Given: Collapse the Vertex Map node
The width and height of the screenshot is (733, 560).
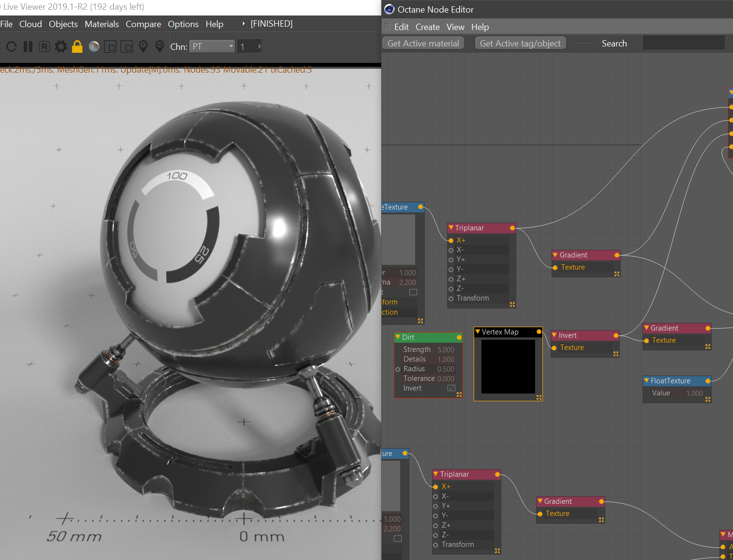Looking at the screenshot, I should pyautogui.click(x=478, y=332).
